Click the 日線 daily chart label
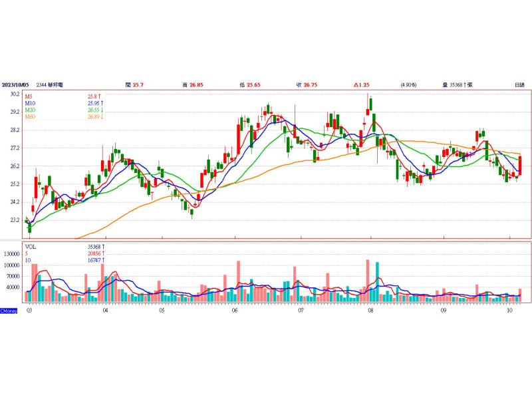 [x=519, y=85]
